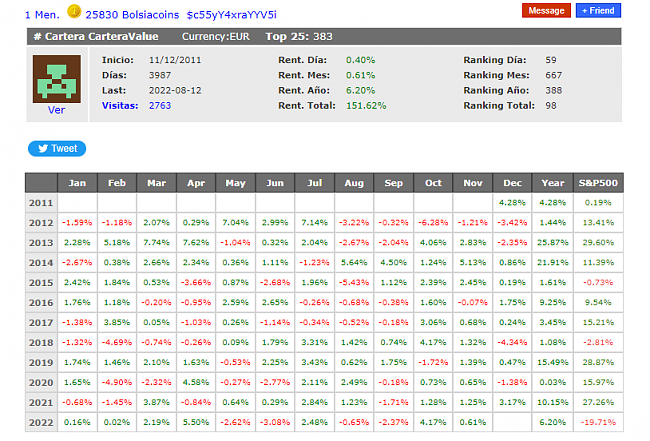Select the Last date 2022-08-12
Image resolution: width=650 pixels, height=441 pixels.
coord(175,90)
